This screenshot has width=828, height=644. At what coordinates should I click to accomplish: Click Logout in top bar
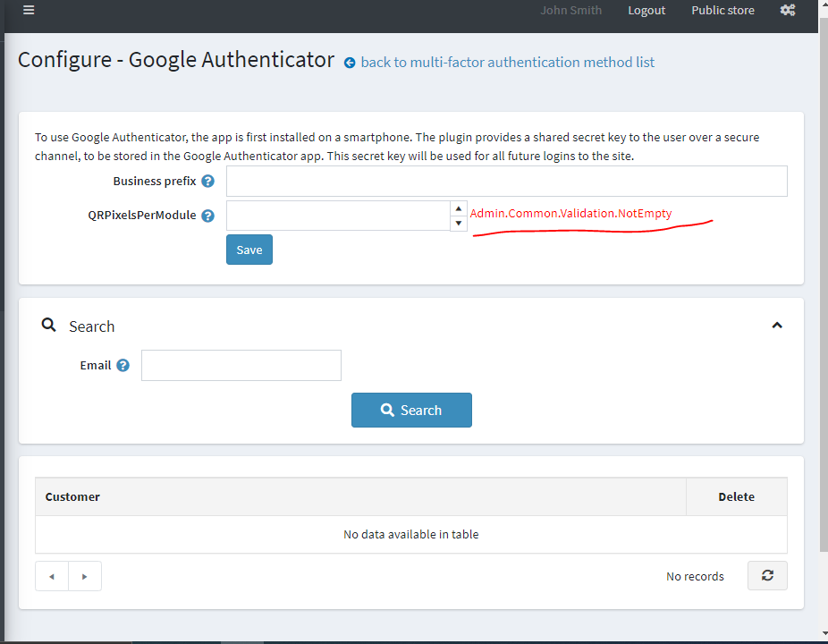pos(646,11)
